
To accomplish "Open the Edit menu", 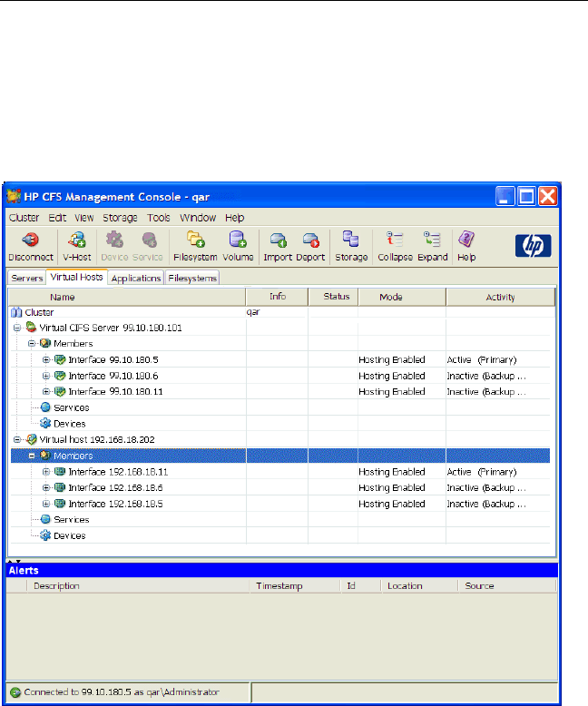I will click(57, 218).
